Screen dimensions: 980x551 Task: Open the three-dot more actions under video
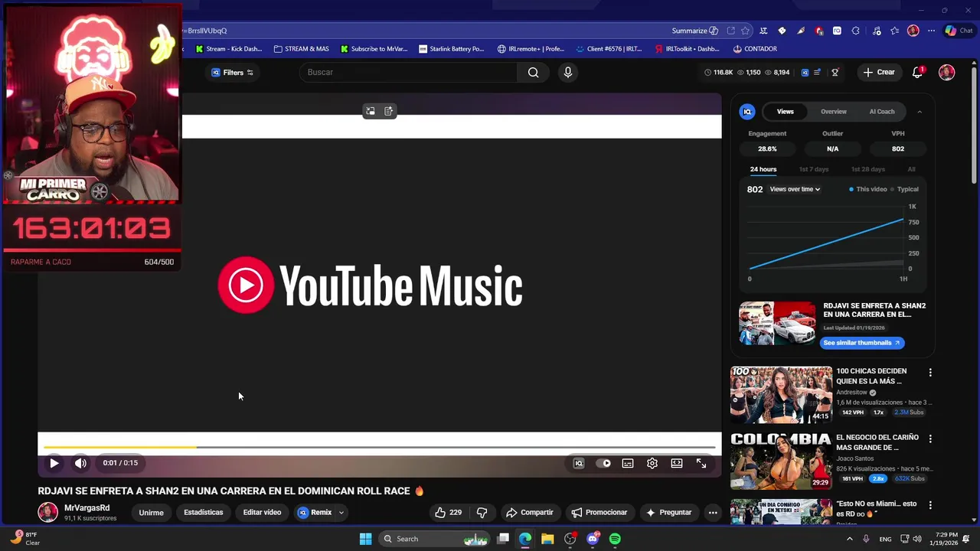712,513
